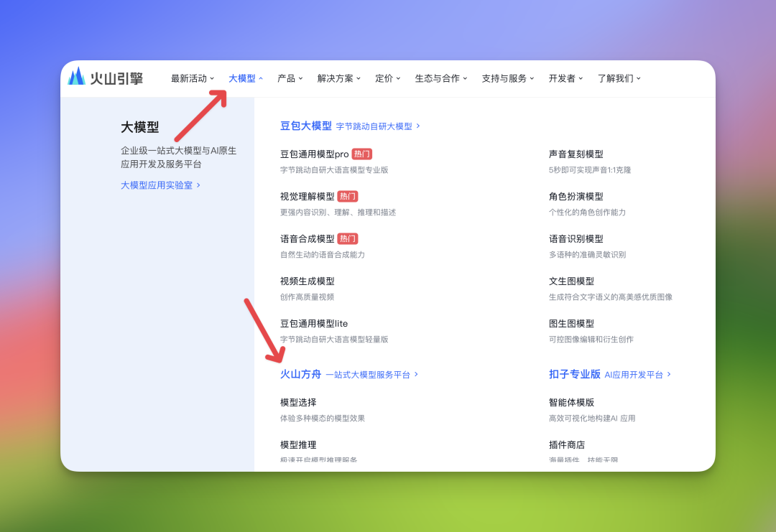Open 智能体模版 item
Viewport: 776px width, 532px height.
(x=571, y=403)
